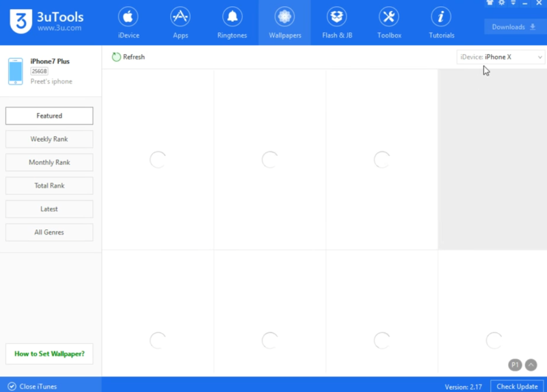547x392 pixels.
Task: Open Flash & JB section
Action: (337, 23)
